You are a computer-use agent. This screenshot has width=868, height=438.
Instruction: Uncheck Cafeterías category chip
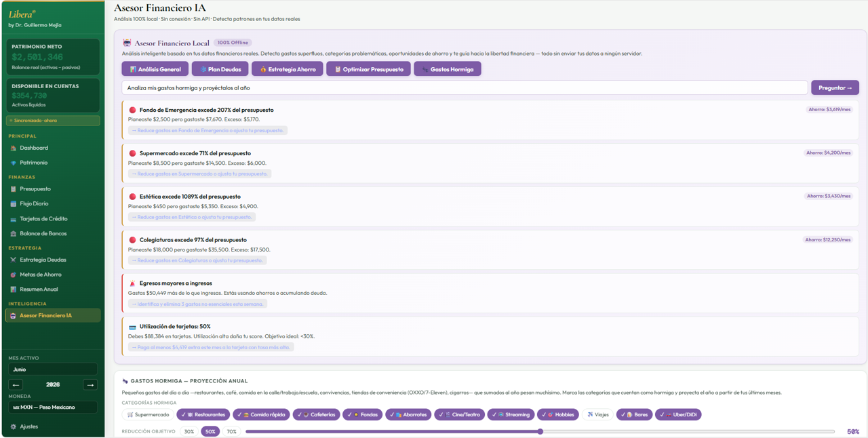click(x=316, y=414)
